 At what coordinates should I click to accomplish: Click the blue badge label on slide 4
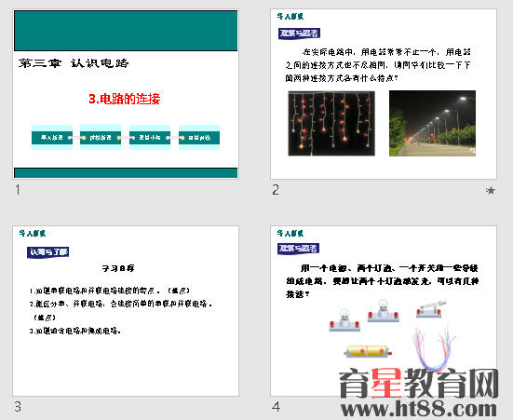pyautogui.click(x=298, y=249)
